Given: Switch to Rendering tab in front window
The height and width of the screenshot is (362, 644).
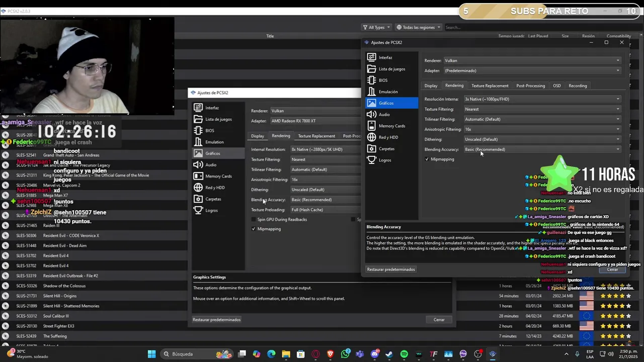Looking at the screenshot, I should 454,85.
